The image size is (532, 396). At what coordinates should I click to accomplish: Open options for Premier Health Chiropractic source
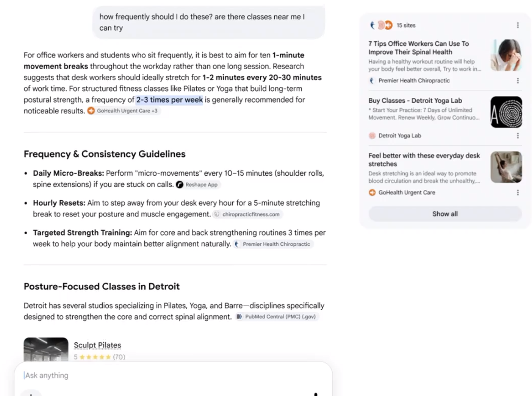518,81
